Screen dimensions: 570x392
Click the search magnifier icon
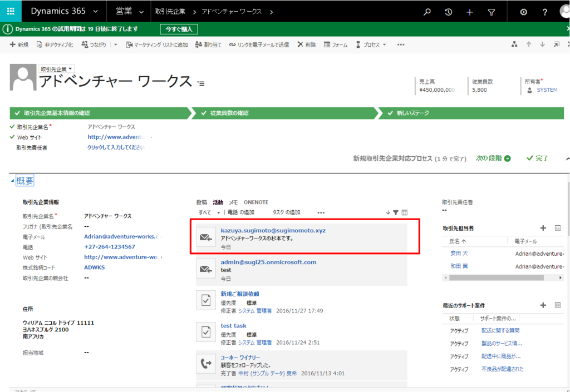pyautogui.click(x=427, y=12)
